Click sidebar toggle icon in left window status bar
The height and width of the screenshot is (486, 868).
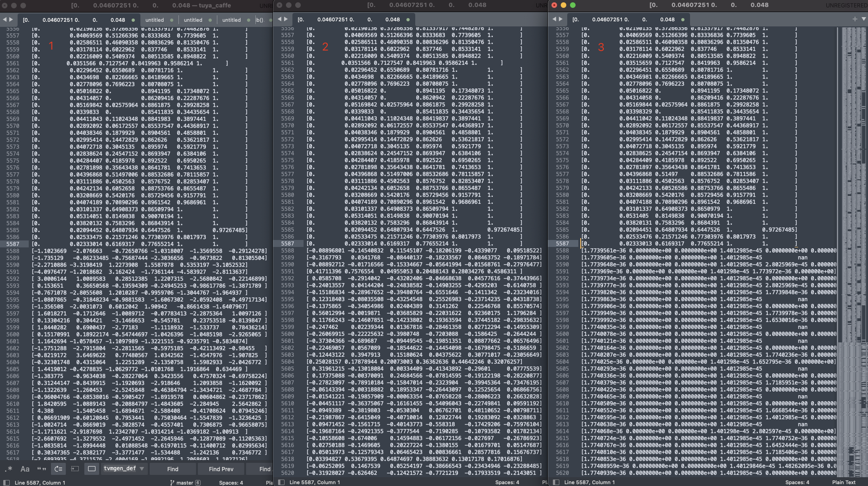point(6,482)
